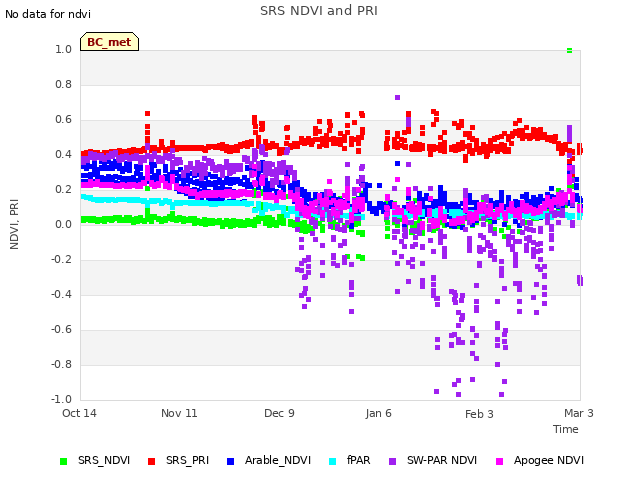Click the '0.0' y-axis tick label

tap(63, 224)
